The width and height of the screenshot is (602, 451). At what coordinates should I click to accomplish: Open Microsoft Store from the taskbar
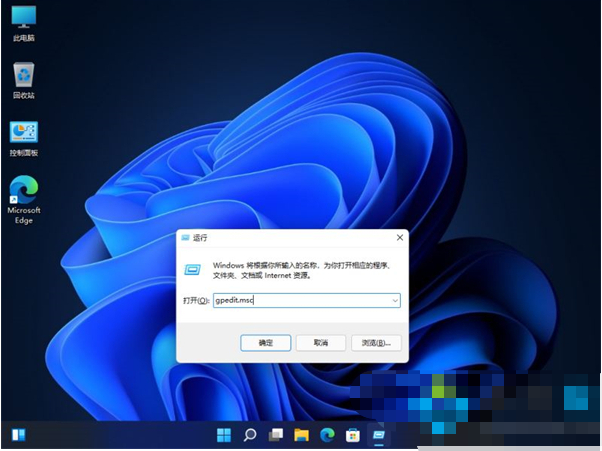(353, 435)
